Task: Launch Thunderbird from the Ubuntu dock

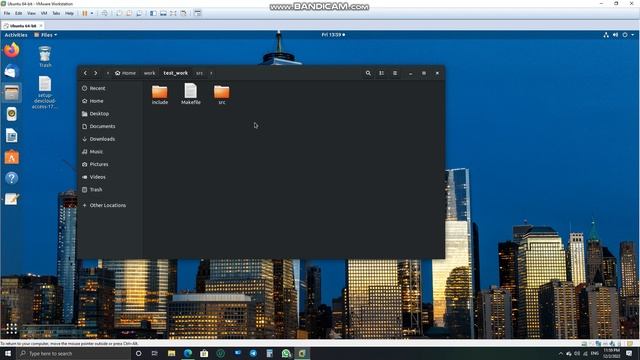Action: 11,71
